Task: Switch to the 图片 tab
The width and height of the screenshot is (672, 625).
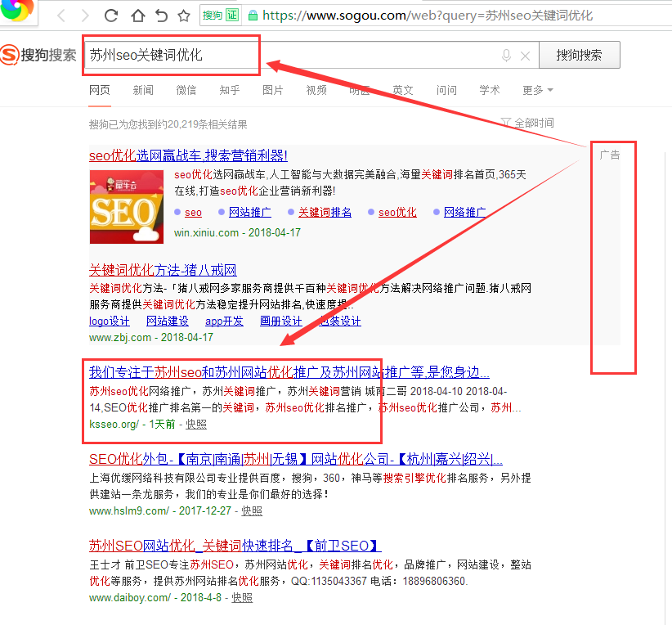Action: pos(273,90)
